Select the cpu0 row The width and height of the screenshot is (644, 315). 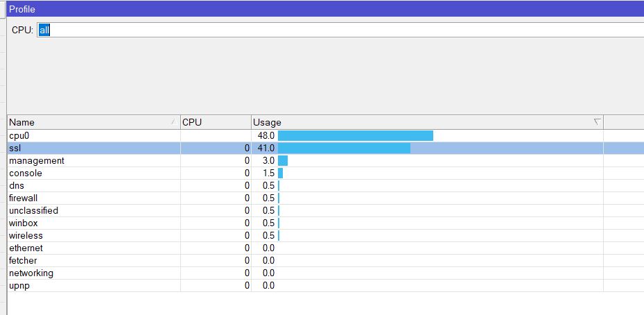pos(326,136)
